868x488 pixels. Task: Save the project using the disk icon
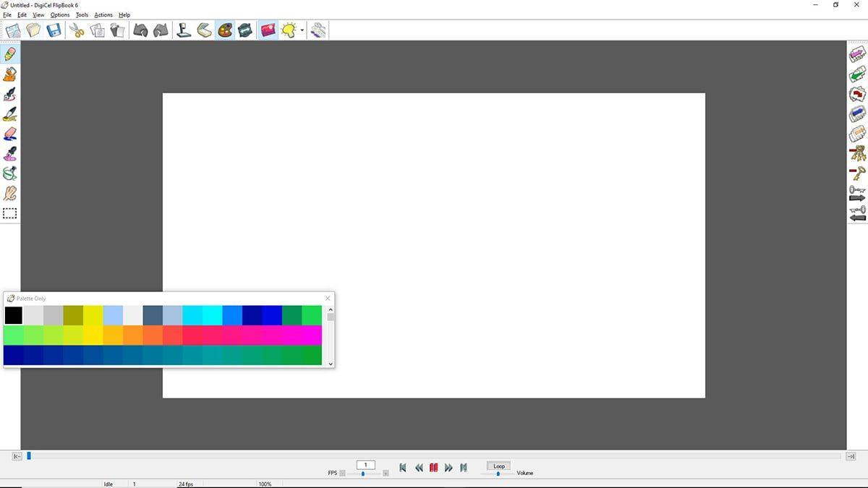click(53, 30)
